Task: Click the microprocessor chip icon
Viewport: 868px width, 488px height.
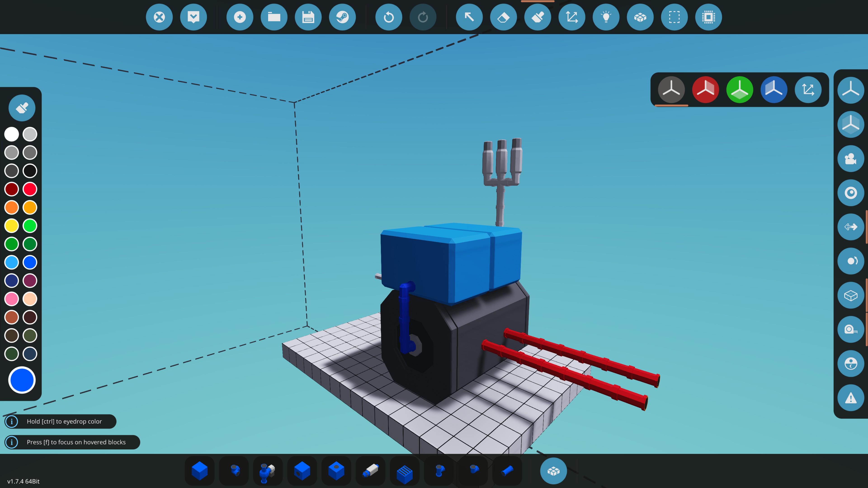Action: (x=708, y=17)
